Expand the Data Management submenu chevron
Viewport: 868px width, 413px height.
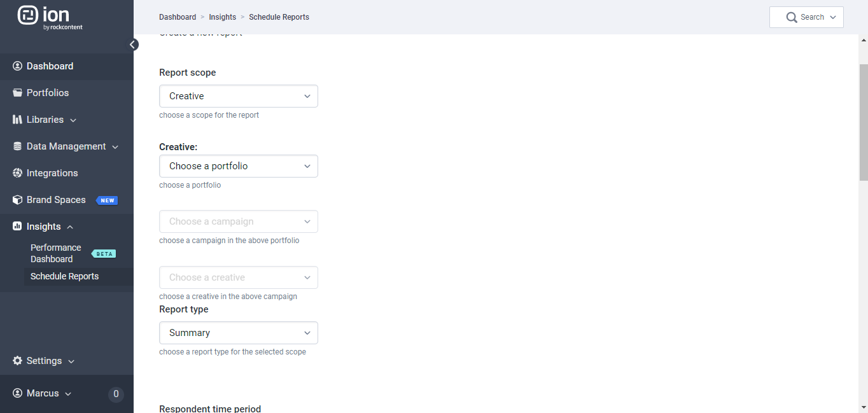pos(115,147)
